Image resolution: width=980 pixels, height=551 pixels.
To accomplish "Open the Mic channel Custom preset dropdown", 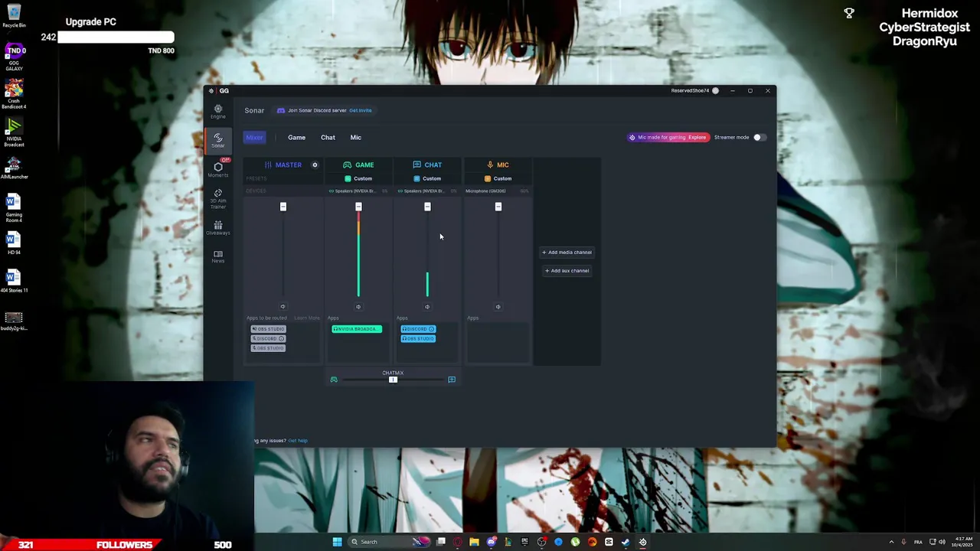I will coord(498,178).
